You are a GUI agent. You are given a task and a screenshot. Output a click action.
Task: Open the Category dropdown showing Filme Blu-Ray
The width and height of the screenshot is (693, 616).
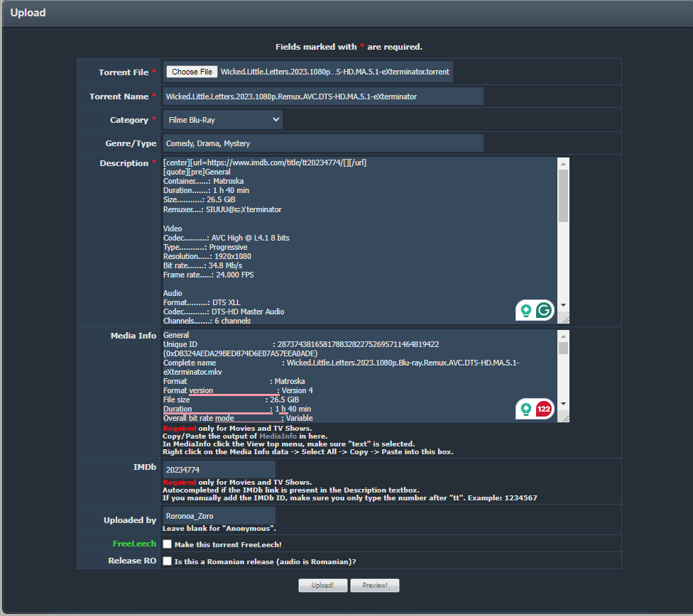(223, 120)
